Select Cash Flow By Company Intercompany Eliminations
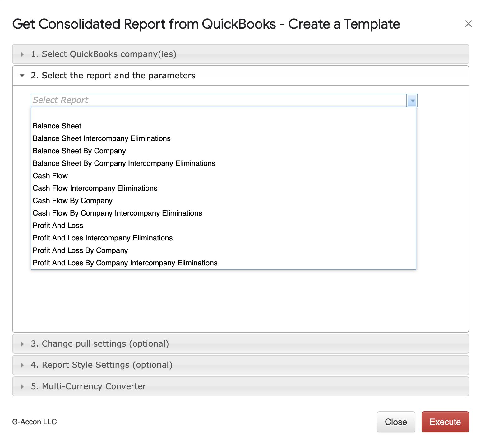Viewport: 490px width, 448px height. (x=223, y=213)
